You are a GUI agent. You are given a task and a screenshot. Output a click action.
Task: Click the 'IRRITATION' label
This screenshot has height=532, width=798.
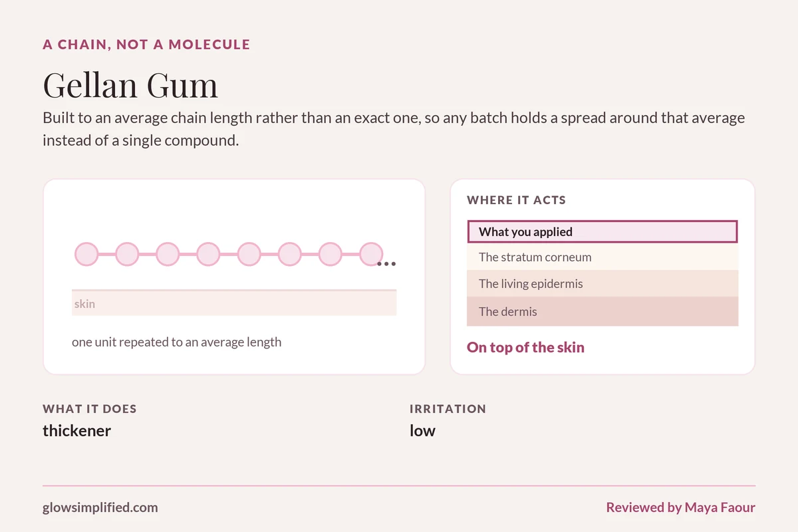tap(448, 409)
